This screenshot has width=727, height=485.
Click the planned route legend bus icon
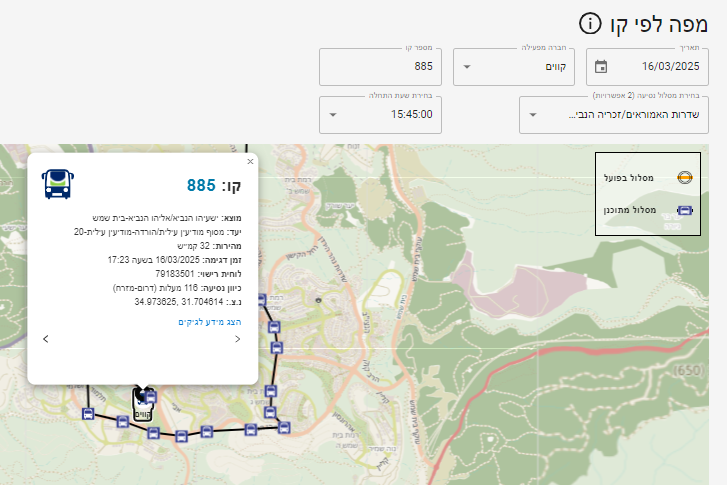click(684, 211)
